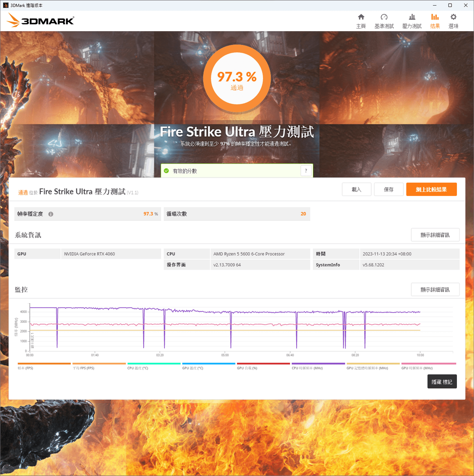Click the 3DMark logo
The height and width of the screenshot is (476, 474).
[x=40, y=20]
